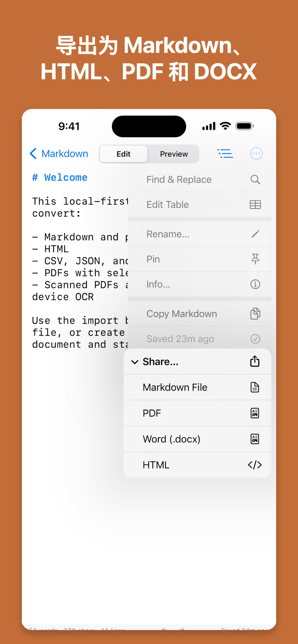The width and height of the screenshot is (298, 644).
Task: Tap the more options ellipsis icon
Action: pos(256,153)
